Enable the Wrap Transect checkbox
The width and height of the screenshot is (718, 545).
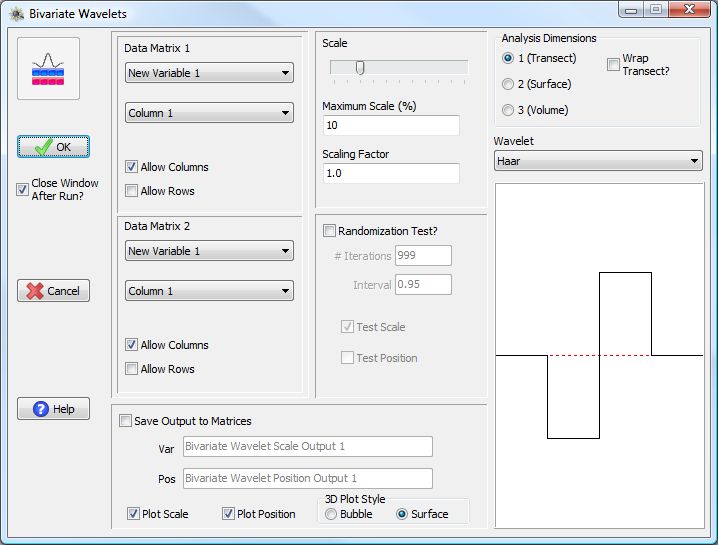pyautogui.click(x=613, y=65)
